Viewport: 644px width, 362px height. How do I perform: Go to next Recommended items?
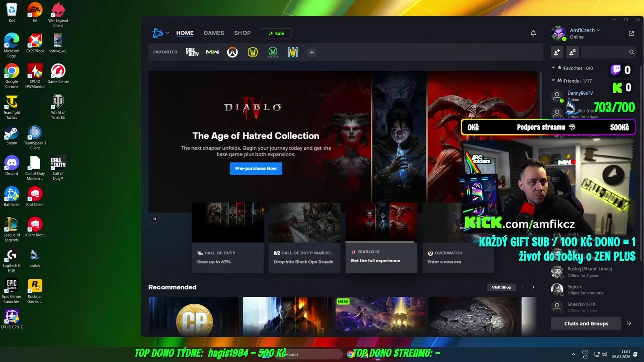tap(533, 287)
